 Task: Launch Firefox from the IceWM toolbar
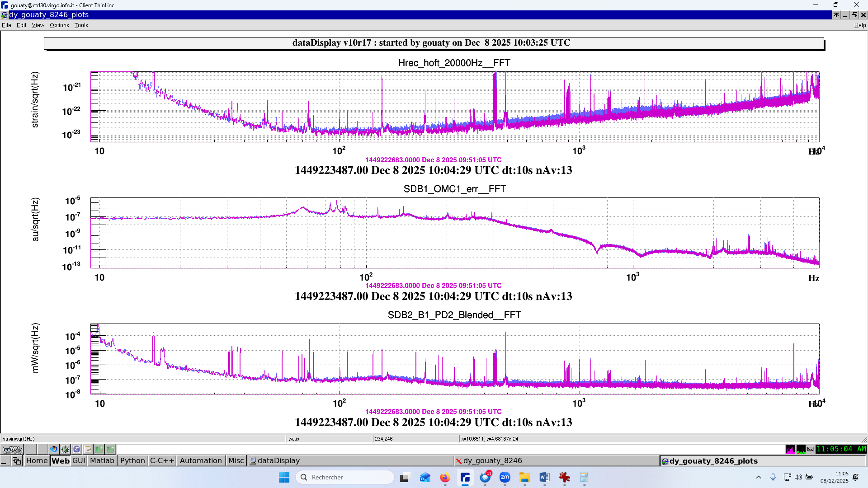click(x=54, y=449)
